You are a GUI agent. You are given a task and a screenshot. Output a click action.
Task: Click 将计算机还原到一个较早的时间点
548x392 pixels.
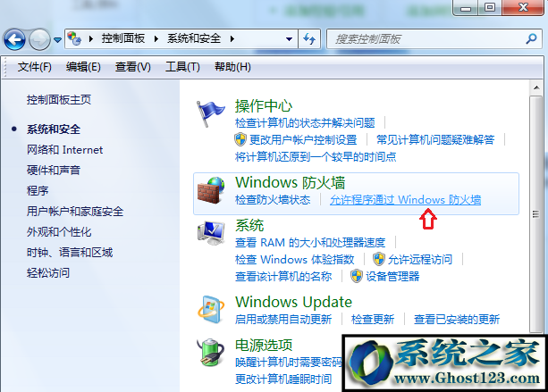(316, 157)
